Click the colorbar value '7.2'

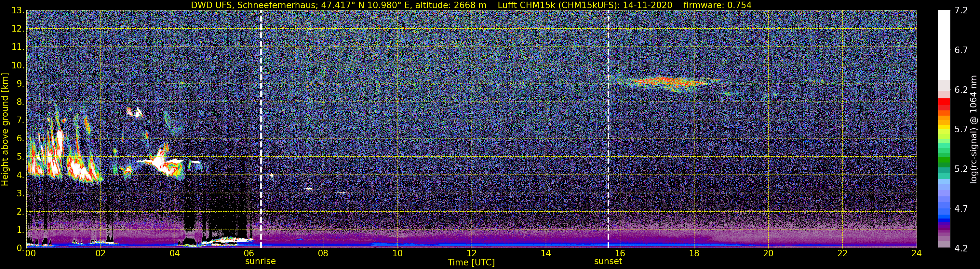[961, 10]
